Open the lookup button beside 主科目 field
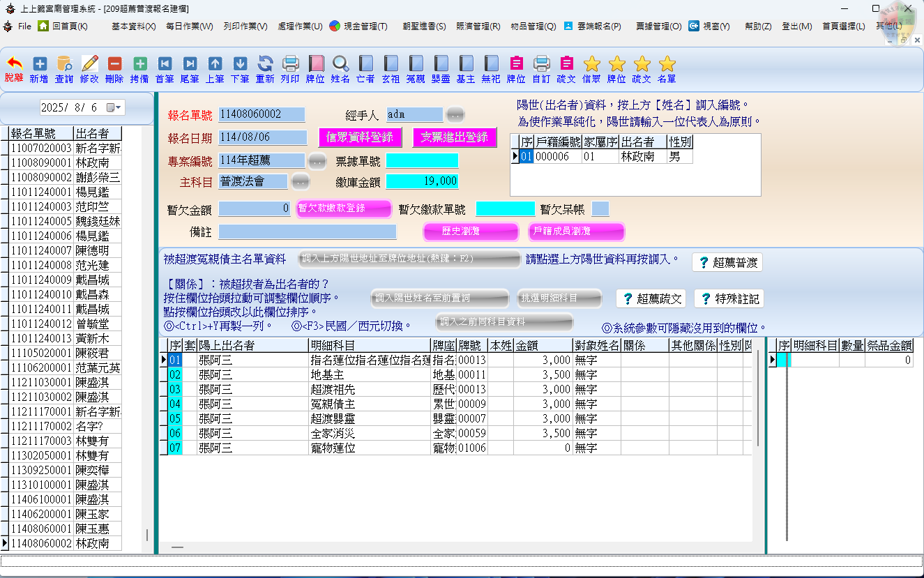 point(300,182)
